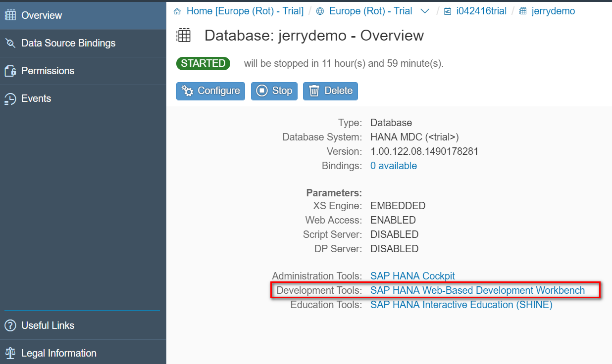This screenshot has width=612, height=364.
Task: Click the Overview grid icon in sidebar
Action: point(10,15)
